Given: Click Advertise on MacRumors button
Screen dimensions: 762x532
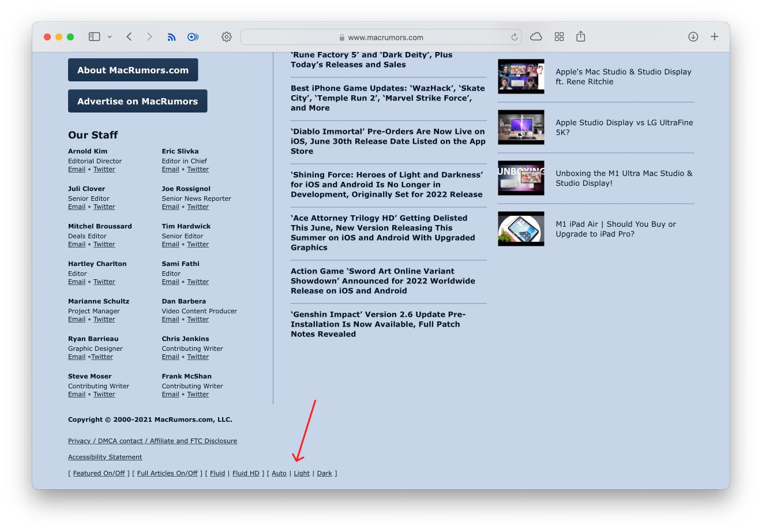Looking at the screenshot, I should pyautogui.click(x=138, y=101).
